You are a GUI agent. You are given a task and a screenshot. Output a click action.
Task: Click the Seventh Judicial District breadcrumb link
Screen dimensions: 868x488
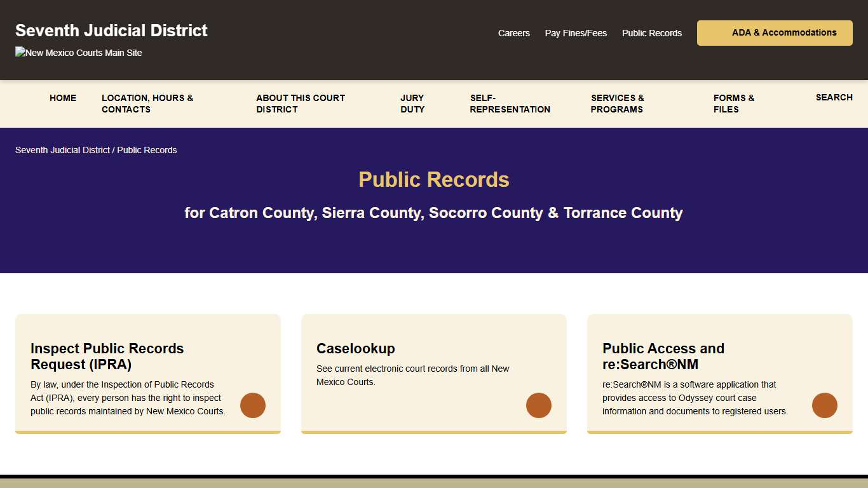tap(62, 150)
